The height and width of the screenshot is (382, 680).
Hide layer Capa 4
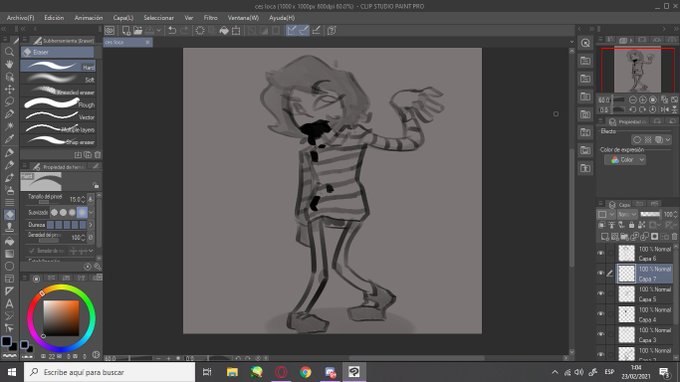[x=601, y=314]
